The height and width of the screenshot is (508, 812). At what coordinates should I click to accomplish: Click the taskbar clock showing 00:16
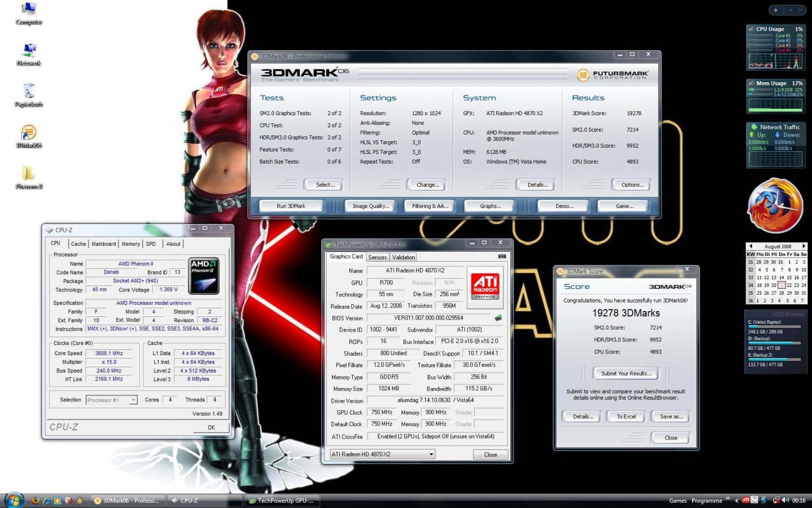point(799,501)
